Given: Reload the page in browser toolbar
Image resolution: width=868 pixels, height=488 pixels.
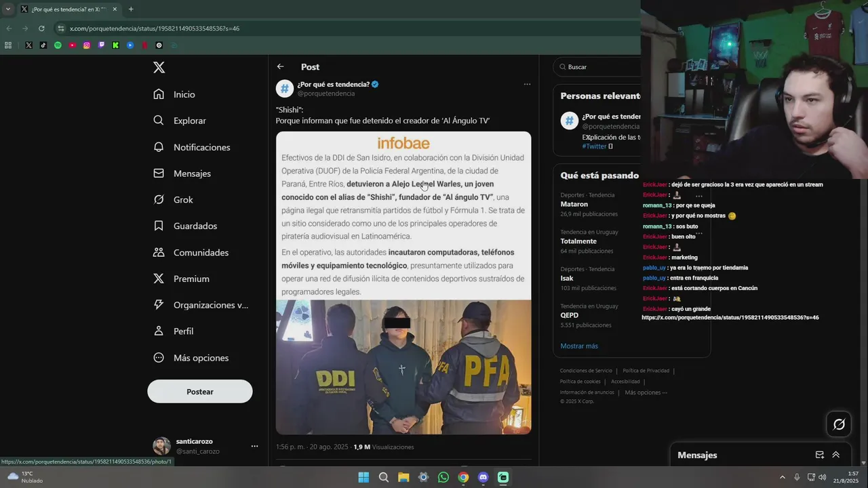Looking at the screenshot, I should tap(41, 28).
